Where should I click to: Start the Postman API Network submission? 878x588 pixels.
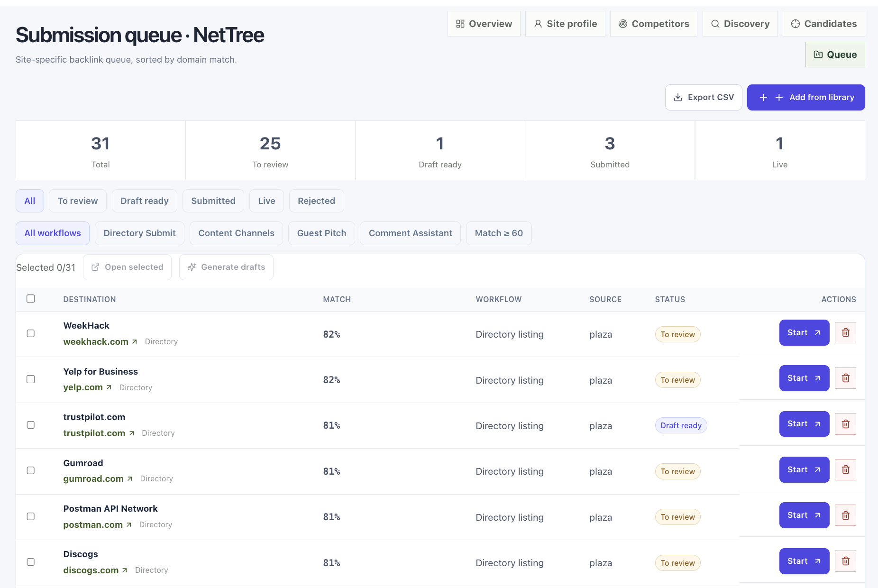804,515
